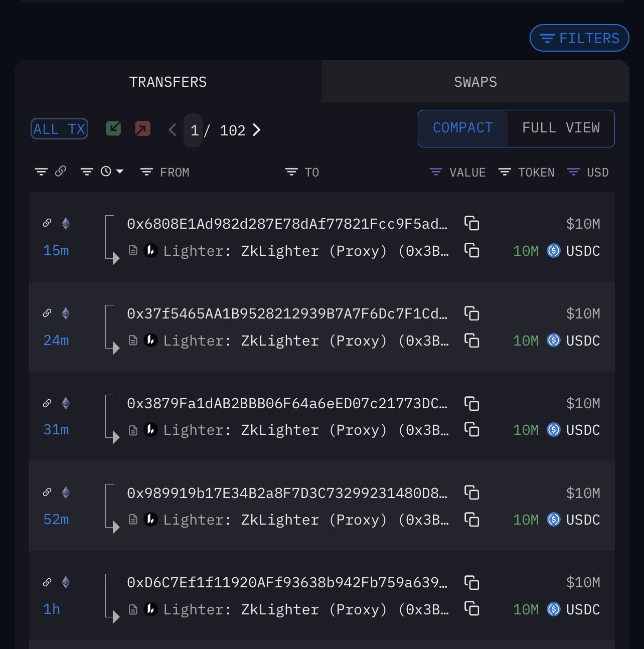Click the page number input field

click(194, 130)
